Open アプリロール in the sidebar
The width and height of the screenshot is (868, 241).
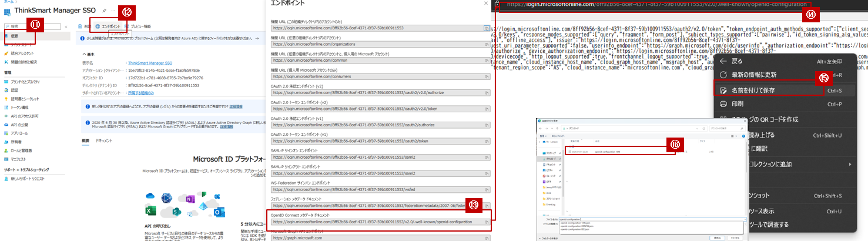18,133
